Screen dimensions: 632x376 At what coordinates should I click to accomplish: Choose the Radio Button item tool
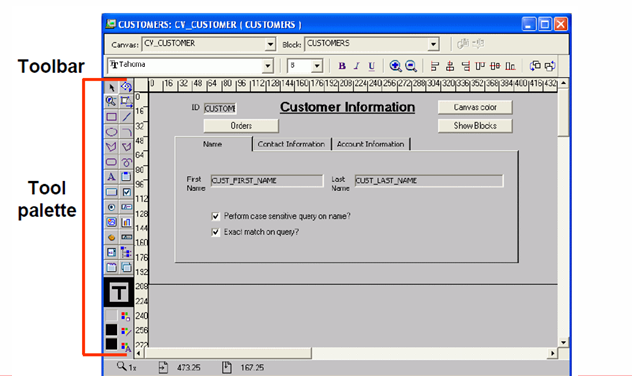111,207
